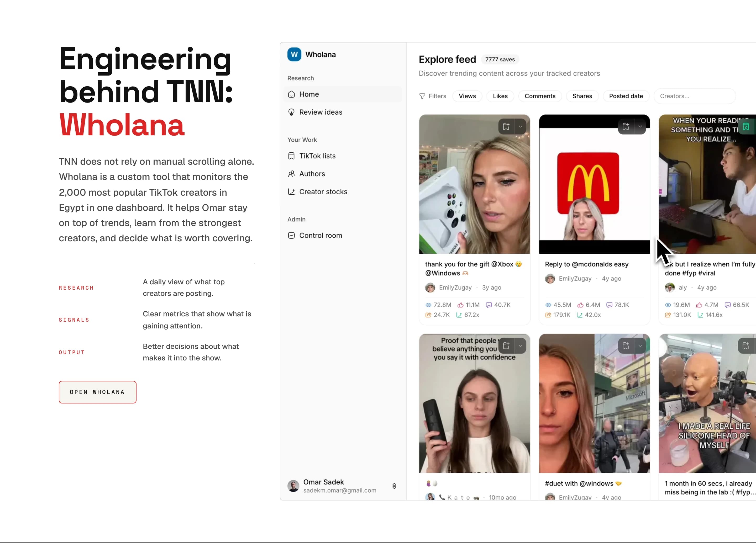Click the 72.8M views eye icon
Screen dimensions: 756x543
point(428,305)
